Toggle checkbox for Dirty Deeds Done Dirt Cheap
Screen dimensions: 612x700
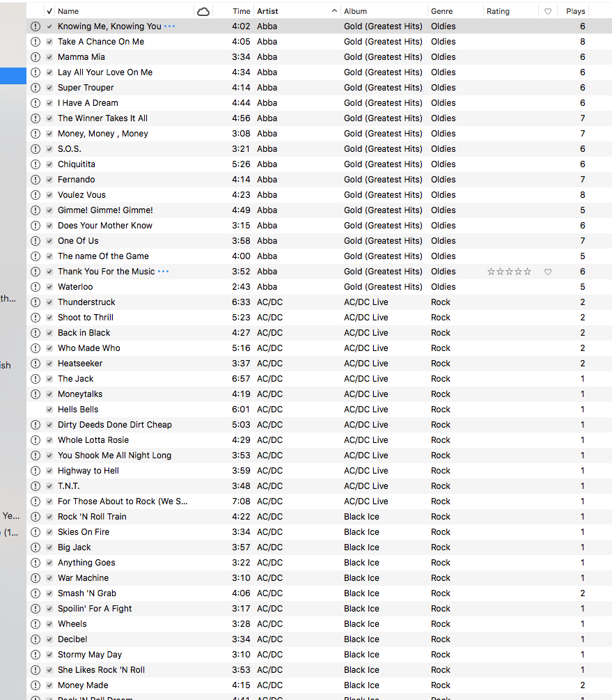pos(49,425)
